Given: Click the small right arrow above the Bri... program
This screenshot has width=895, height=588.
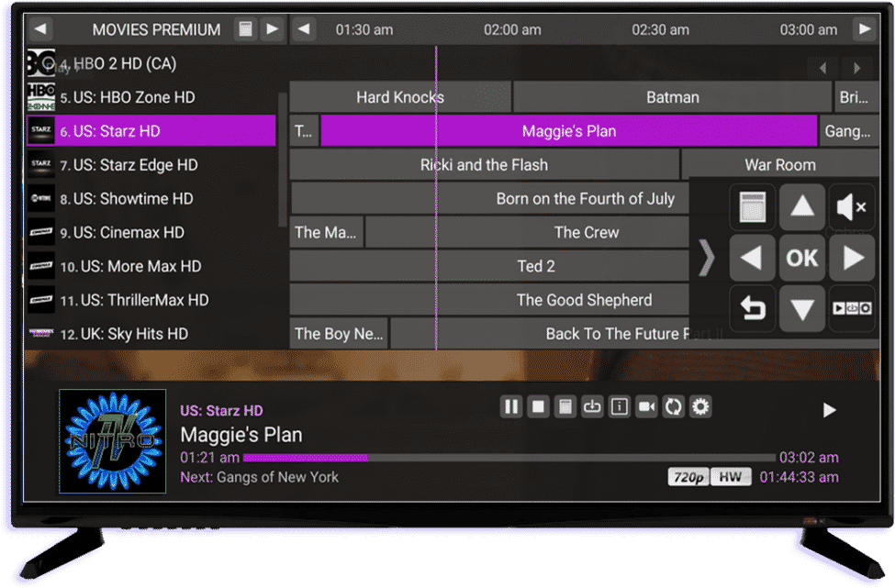Looking at the screenshot, I should [x=856, y=68].
